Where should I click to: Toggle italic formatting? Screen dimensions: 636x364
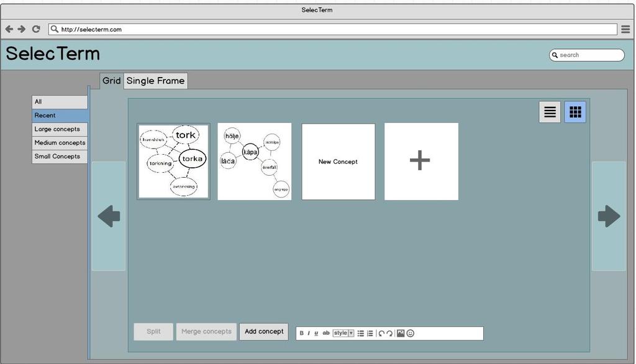point(309,333)
